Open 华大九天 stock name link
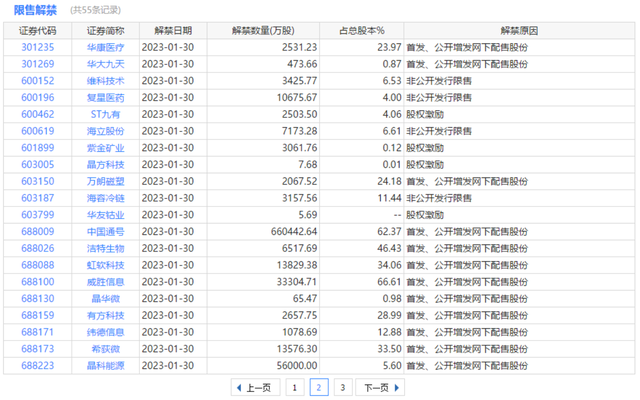Screen dimensions: 640x400 coord(105,64)
